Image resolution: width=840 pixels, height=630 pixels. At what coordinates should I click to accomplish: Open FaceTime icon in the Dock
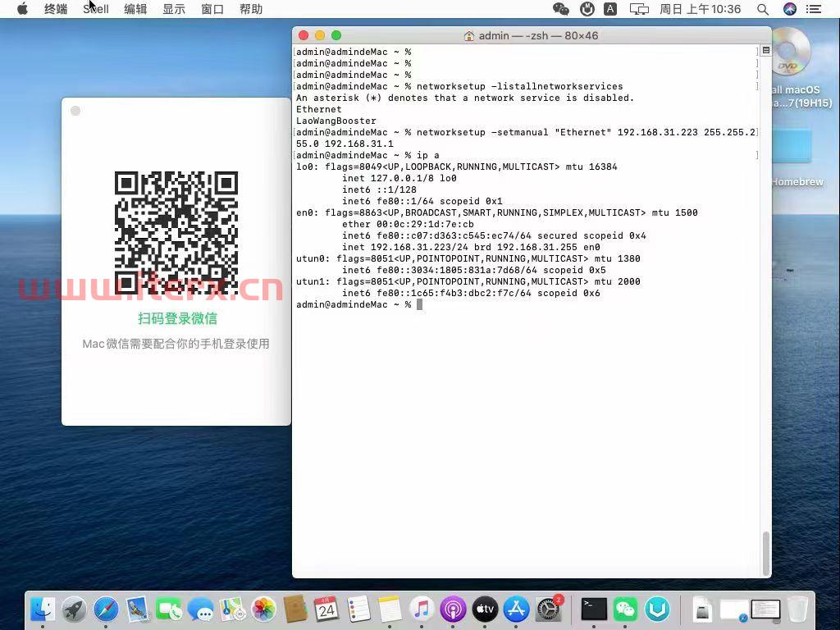[169, 609]
